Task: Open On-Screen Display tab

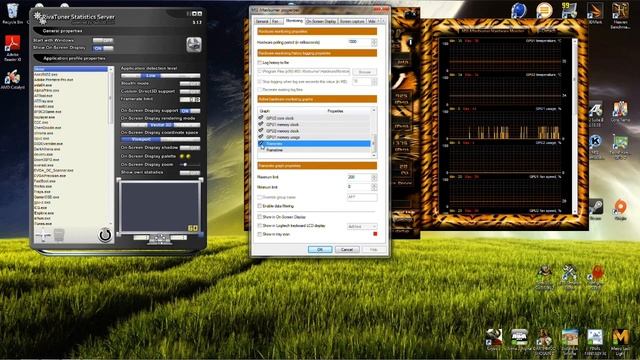Action: [x=321, y=21]
